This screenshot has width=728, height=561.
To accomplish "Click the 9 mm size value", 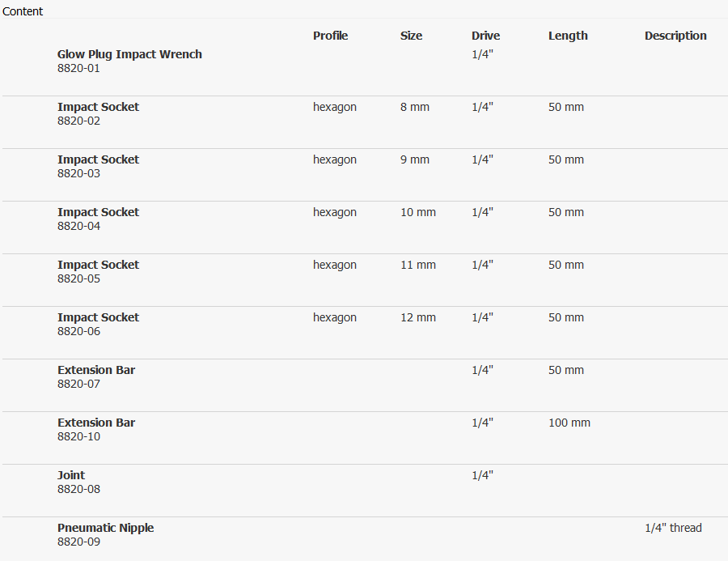I will pyautogui.click(x=415, y=159).
